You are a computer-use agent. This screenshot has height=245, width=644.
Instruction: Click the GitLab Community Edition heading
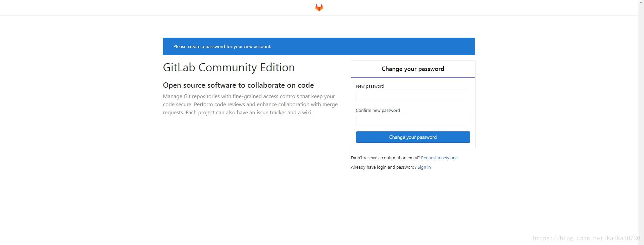coord(229,67)
